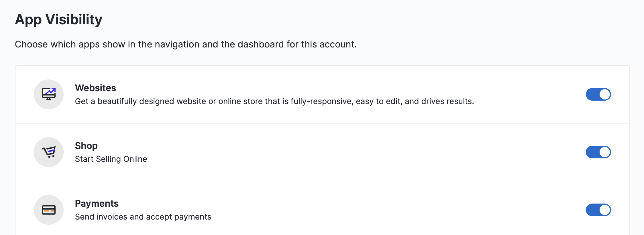644x235 pixels.
Task: Click "Send invoices and accept payments" text
Action: pyautogui.click(x=143, y=217)
